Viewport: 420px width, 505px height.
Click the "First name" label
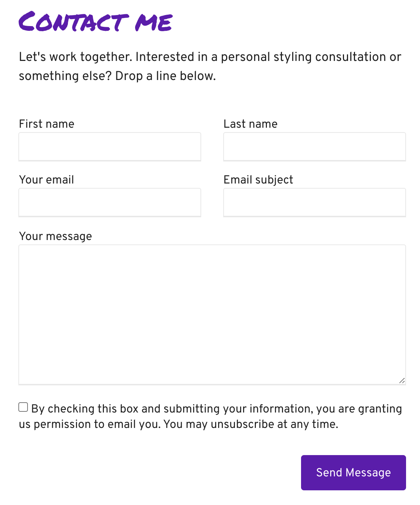click(x=47, y=124)
